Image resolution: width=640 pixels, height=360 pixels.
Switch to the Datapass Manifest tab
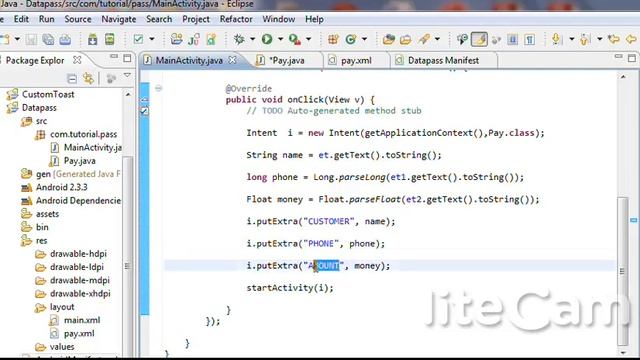443,60
